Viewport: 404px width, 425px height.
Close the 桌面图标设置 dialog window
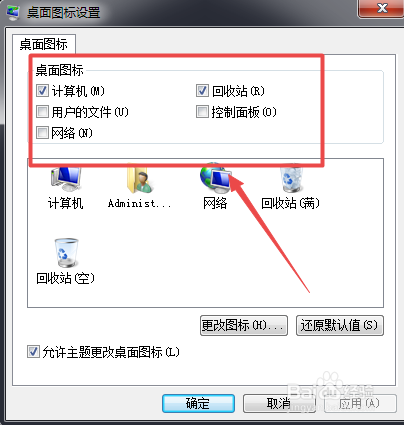380,8
